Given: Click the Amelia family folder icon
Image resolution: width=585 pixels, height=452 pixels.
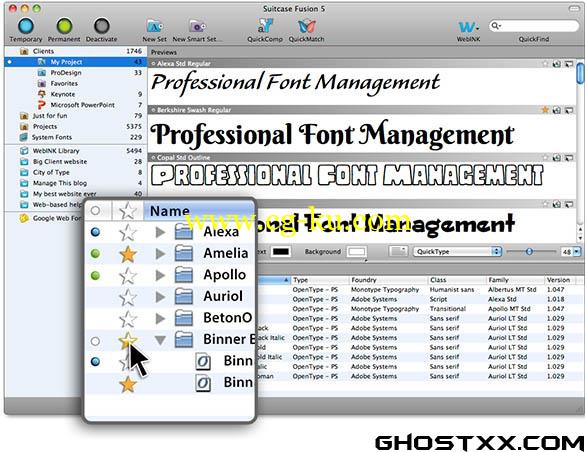Looking at the screenshot, I should click(184, 253).
